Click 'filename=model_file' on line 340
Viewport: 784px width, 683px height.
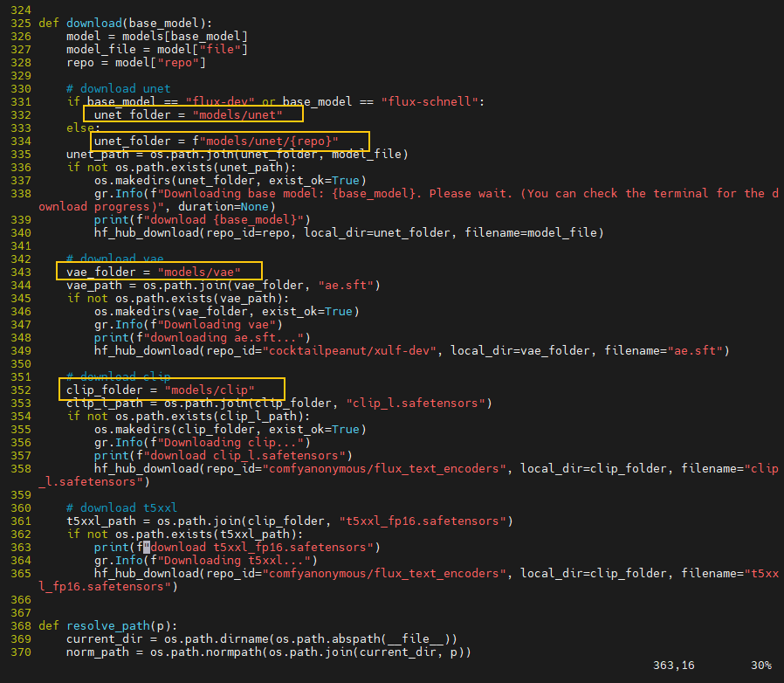click(531, 232)
